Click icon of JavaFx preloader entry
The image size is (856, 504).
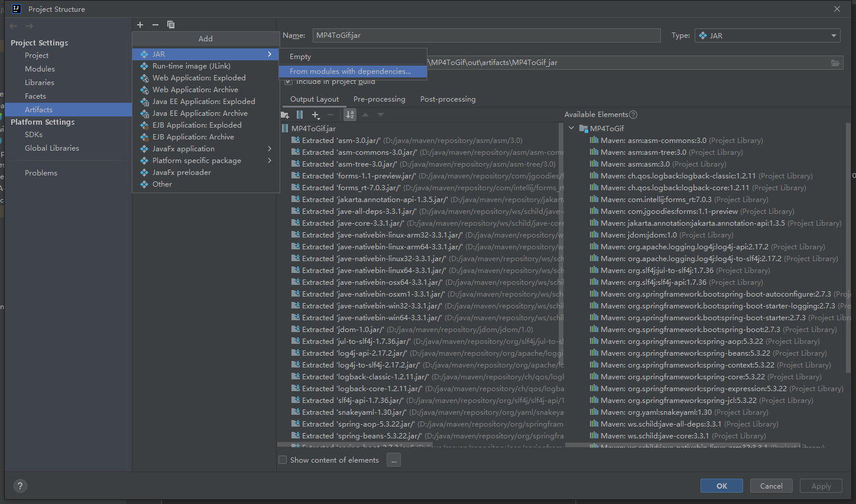[x=144, y=173]
